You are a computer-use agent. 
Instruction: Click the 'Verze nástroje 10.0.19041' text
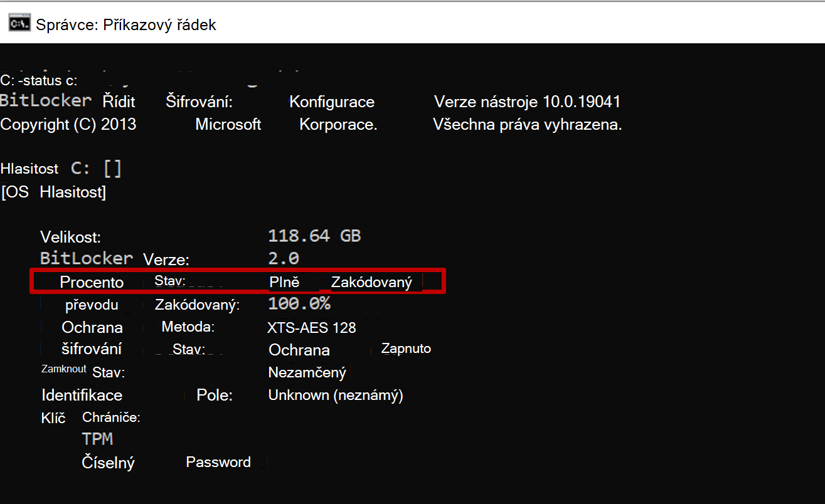tap(528, 102)
